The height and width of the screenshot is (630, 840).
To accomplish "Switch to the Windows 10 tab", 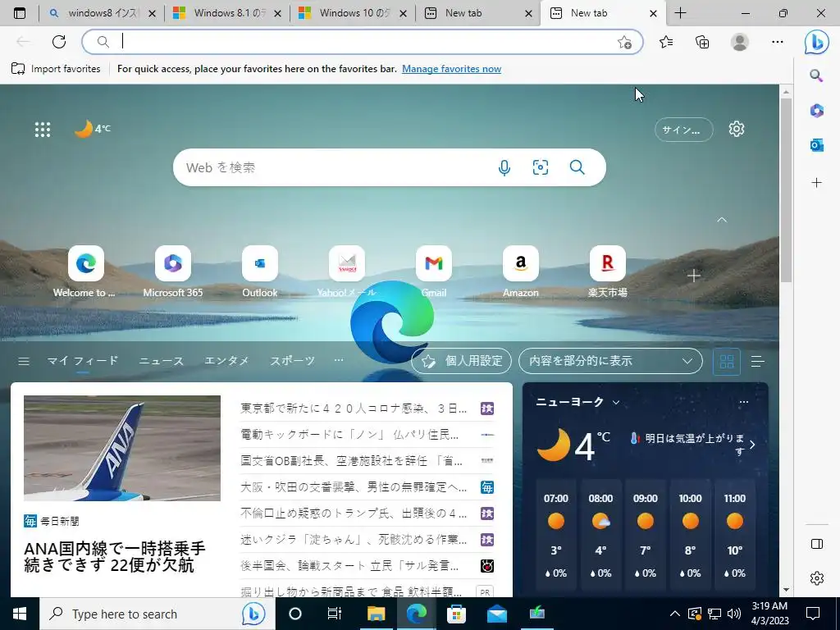I will [x=353, y=13].
